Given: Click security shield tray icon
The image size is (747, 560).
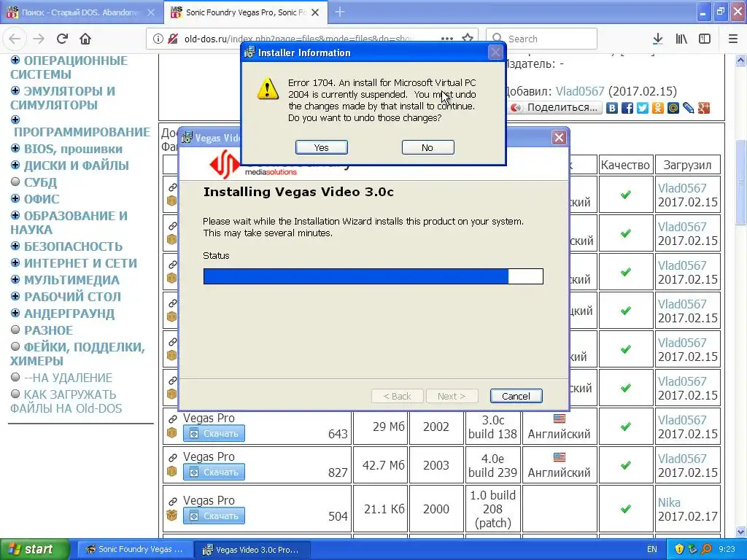Looking at the screenshot, I should click(x=679, y=549).
